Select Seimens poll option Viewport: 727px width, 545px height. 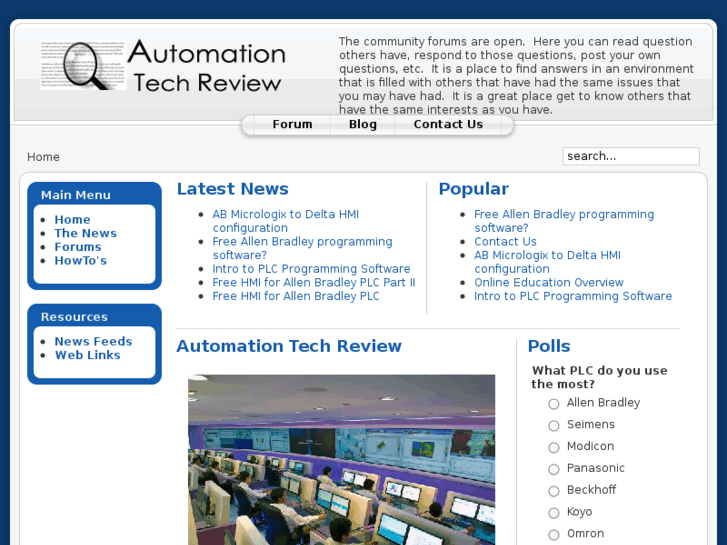[x=554, y=426]
